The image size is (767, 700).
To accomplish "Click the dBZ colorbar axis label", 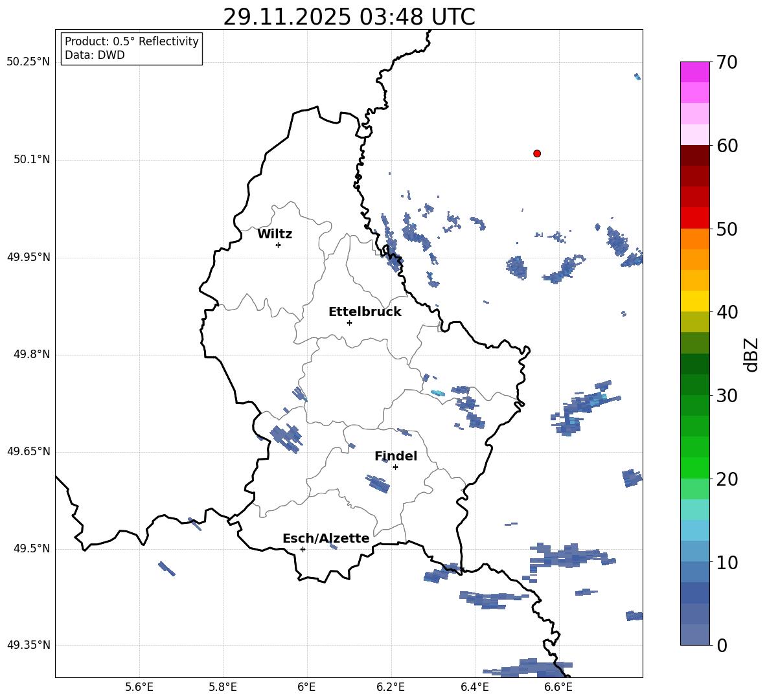I will (751, 354).
